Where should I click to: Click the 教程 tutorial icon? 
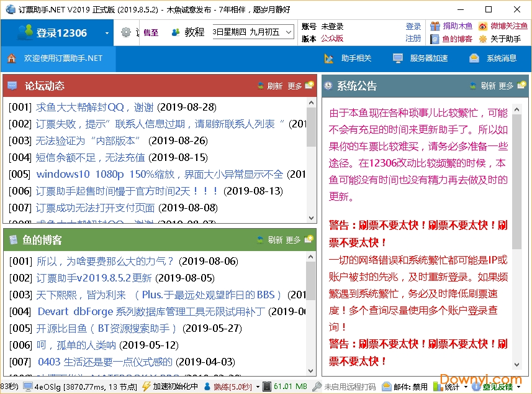click(x=175, y=32)
